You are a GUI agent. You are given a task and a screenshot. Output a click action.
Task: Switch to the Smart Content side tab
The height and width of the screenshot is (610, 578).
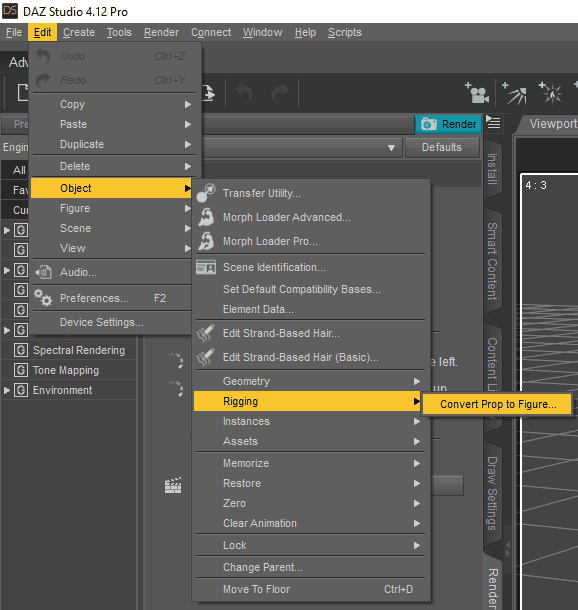pos(492,261)
